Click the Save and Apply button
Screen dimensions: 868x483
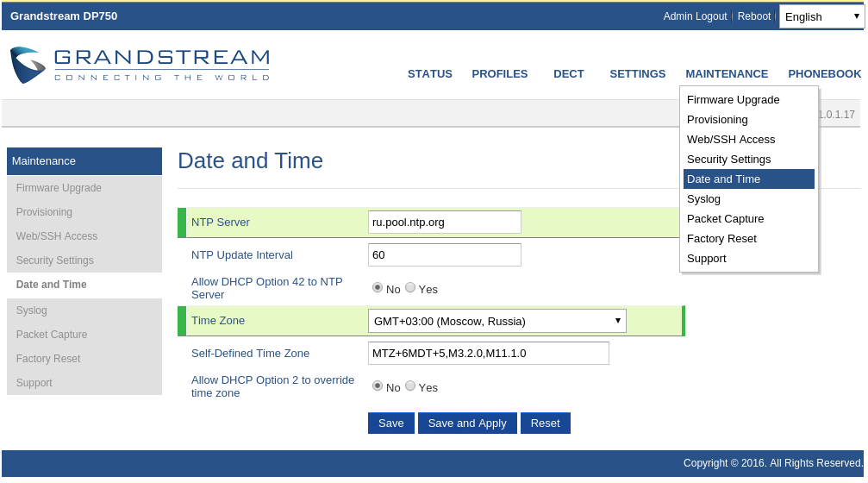467,423
